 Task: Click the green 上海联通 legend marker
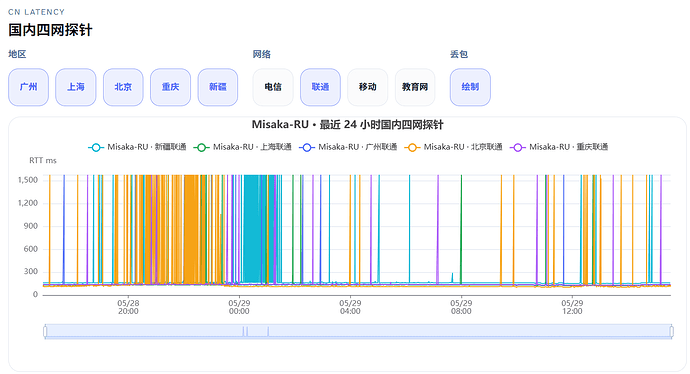pyautogui.click(x=202, y=147)
